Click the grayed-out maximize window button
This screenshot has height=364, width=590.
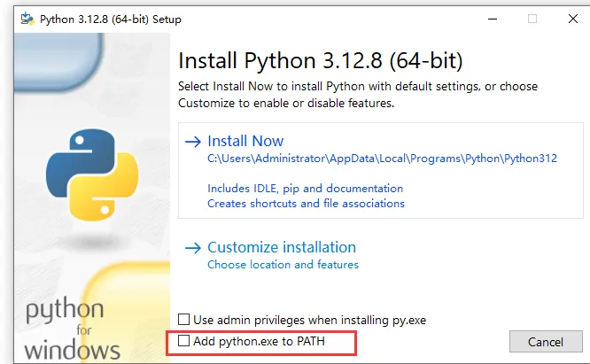(x=532, y=19)
